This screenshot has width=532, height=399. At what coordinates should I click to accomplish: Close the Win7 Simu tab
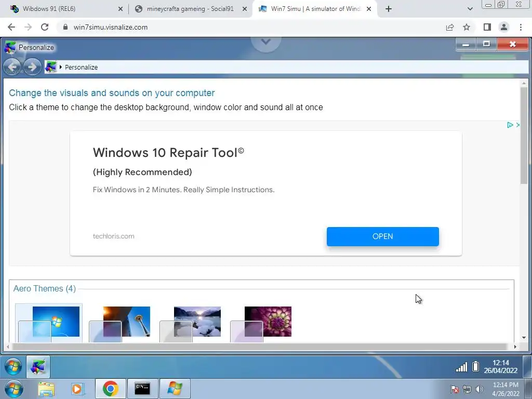click(x=369, y=9)
